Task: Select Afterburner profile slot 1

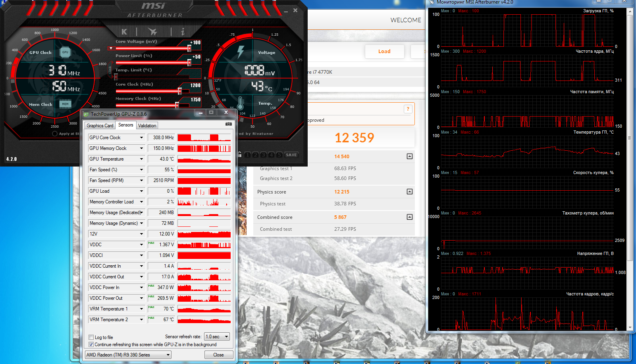Action: [248, 155]
